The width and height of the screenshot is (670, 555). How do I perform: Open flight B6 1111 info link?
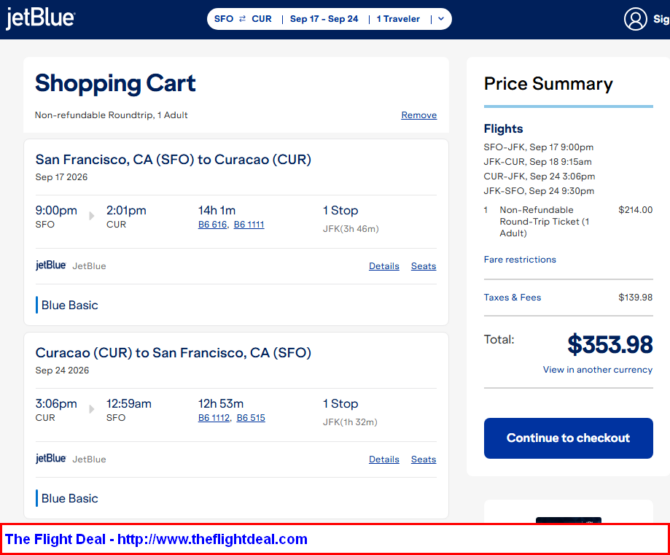pos(249,225)
